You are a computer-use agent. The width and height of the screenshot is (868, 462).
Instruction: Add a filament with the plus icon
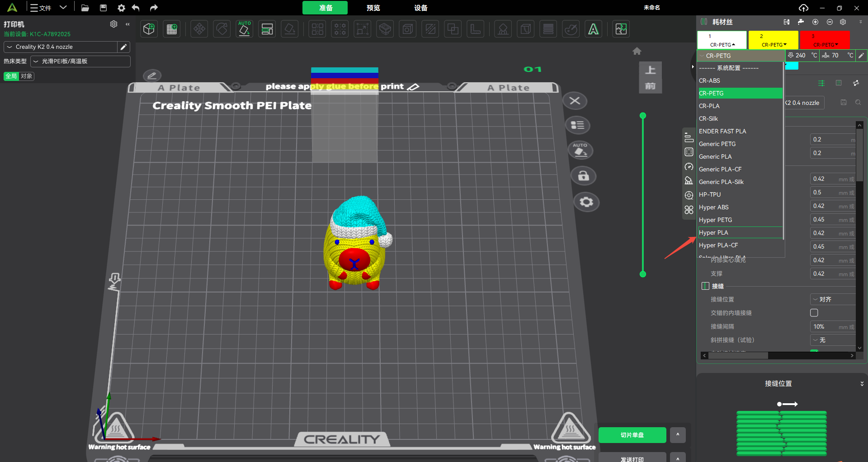coord(815,22)
